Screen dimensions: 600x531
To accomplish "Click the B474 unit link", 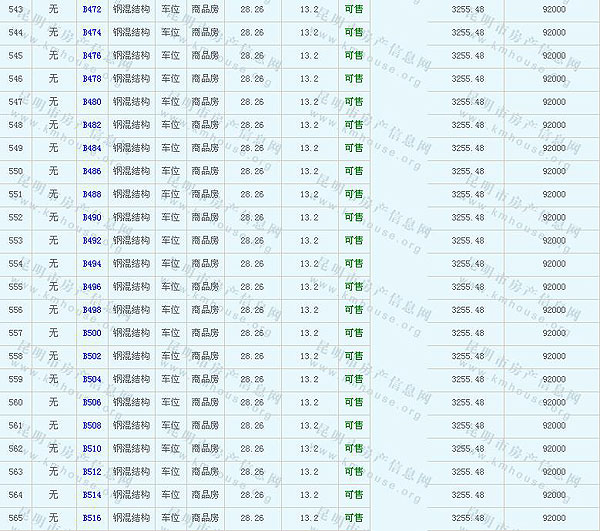I will pyautogui.click(x=91, y=32).
